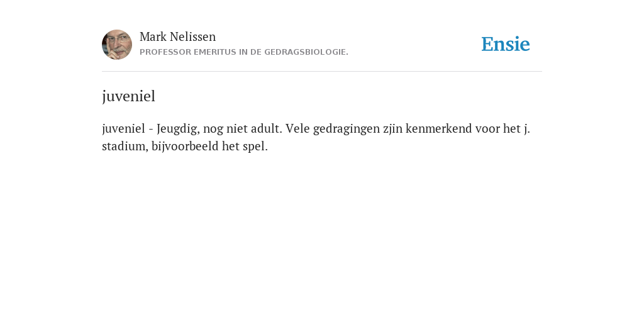This screenshot has height=322, width=644.
Task: Click the word 'gedragingen' in the definition
Action: click(x=347, y=130)
